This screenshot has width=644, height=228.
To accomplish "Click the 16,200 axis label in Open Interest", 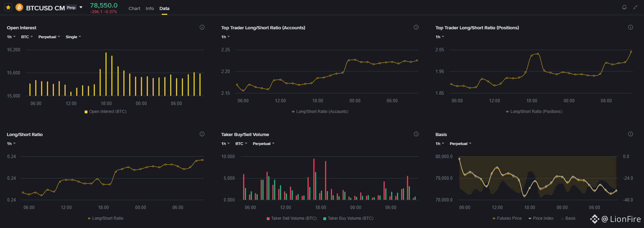I will click(14, 50).
